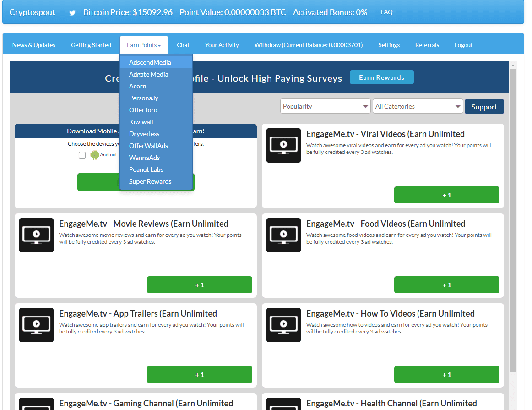Open EngageMe.tv - How To Videos offer title

(x=390, y=314)
